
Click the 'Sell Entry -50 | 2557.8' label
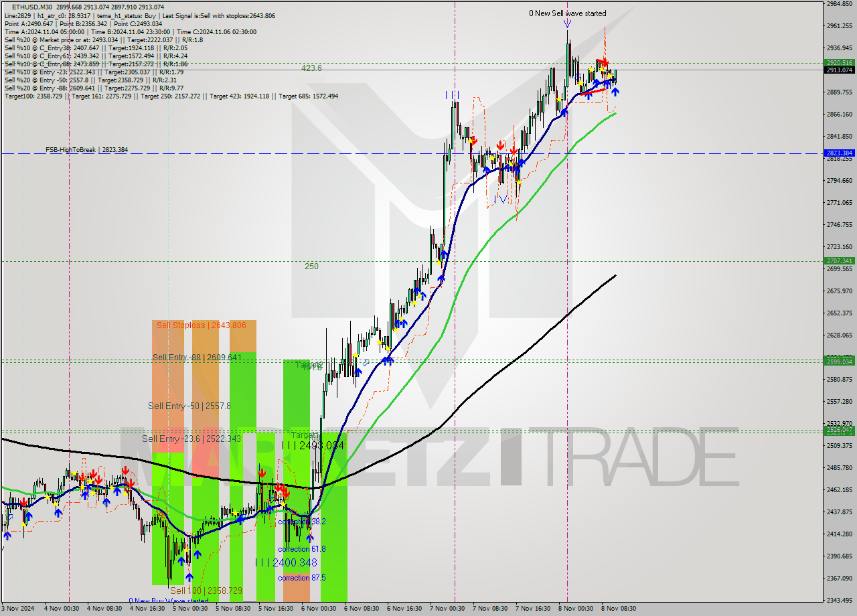click(189, 406)
